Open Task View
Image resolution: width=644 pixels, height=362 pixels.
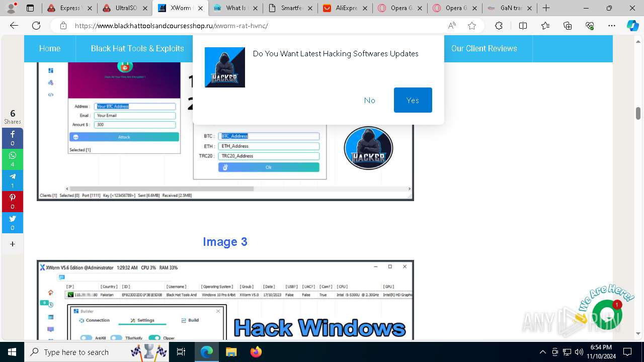coord(182,352)
